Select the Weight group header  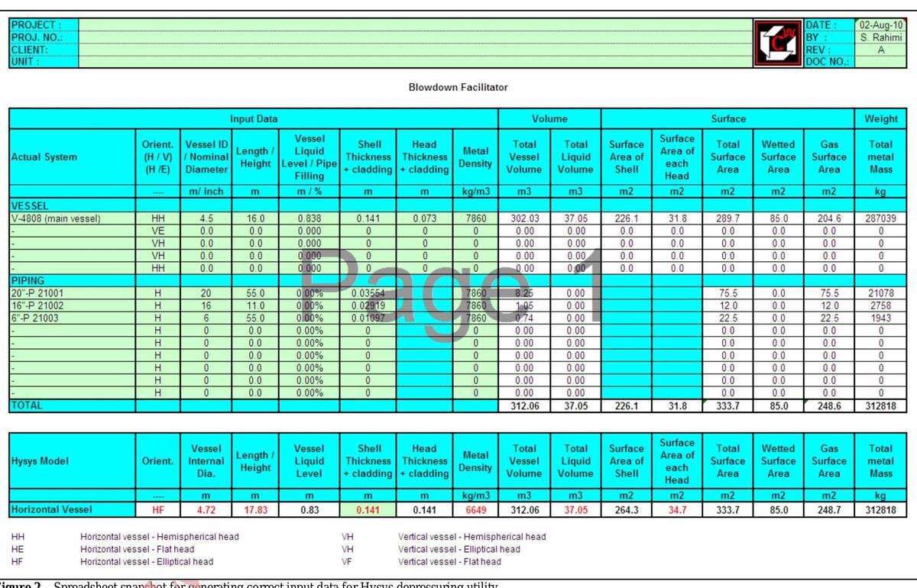(x=881, y=119)
